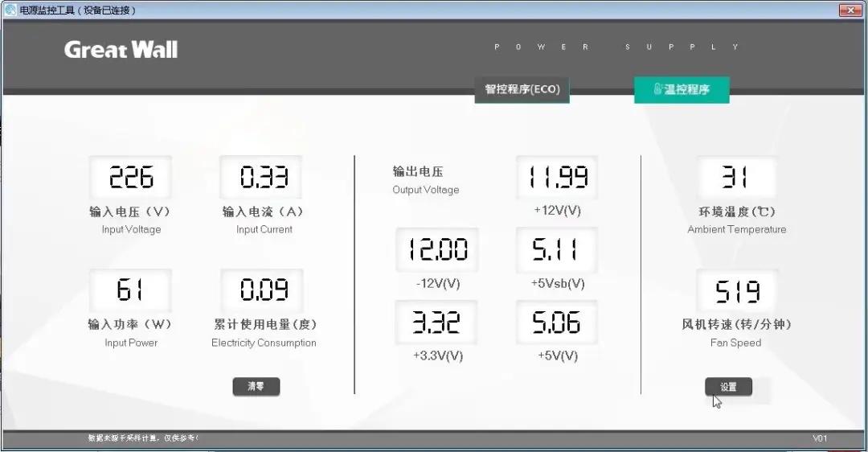Switch to the 智控程序(ECO) tab

pyautogui.click(x=522, y=90)
